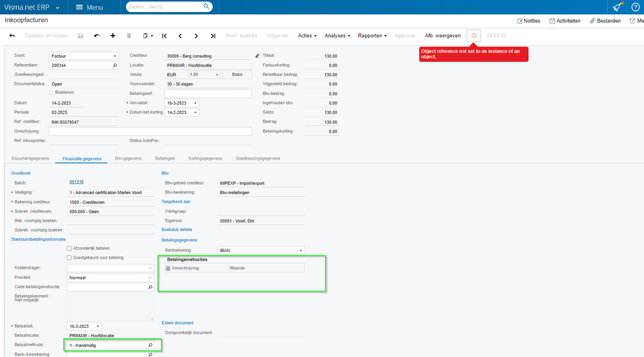Click the back arrow toolbar icon
The image size is (644, 357).
(x=12, y=36)
